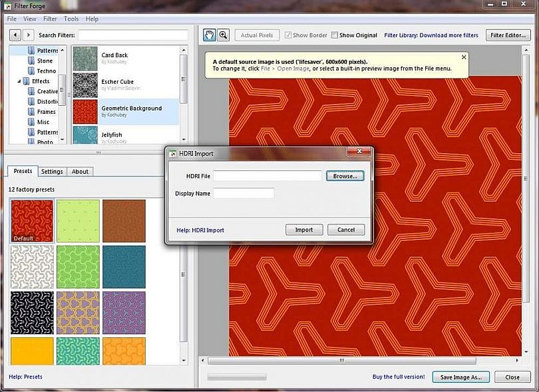This screenshot has width=539, height=392.
Task: Click Buy the full version link
Action: click(399, 377)
